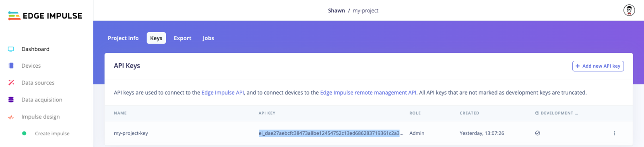The height and width of the screenshot is (147, 644).
Task: Click the Impulse design pulse icon
Action: [11, 117]
